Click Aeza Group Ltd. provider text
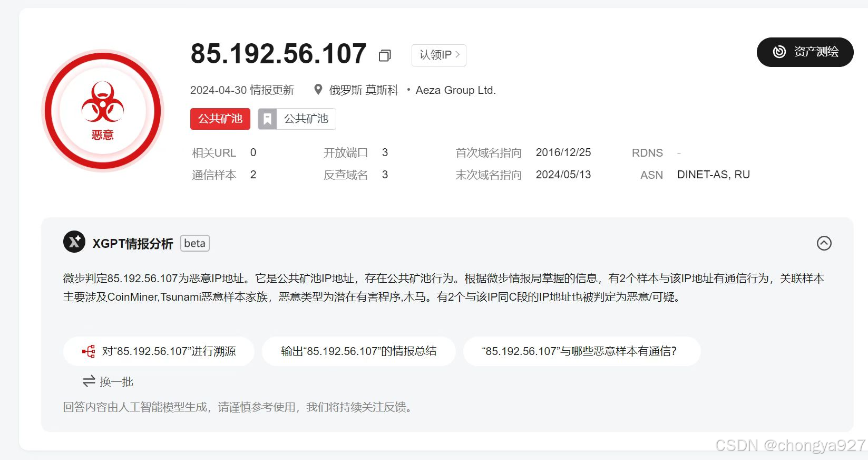Screen dimensions: 868x460 456,90
